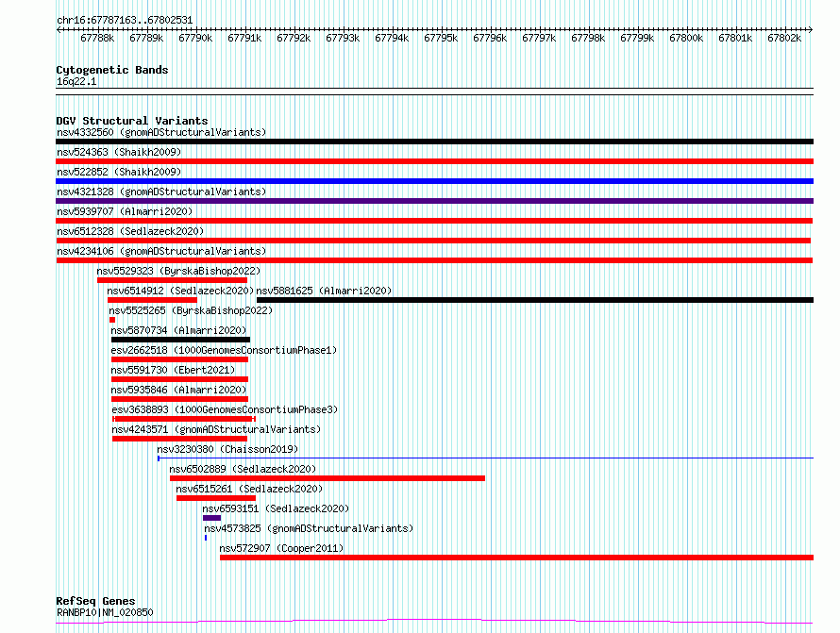The image size is (840, 633).
Task: Select the magenta RANBP10 gene track line
Action: 434,622
